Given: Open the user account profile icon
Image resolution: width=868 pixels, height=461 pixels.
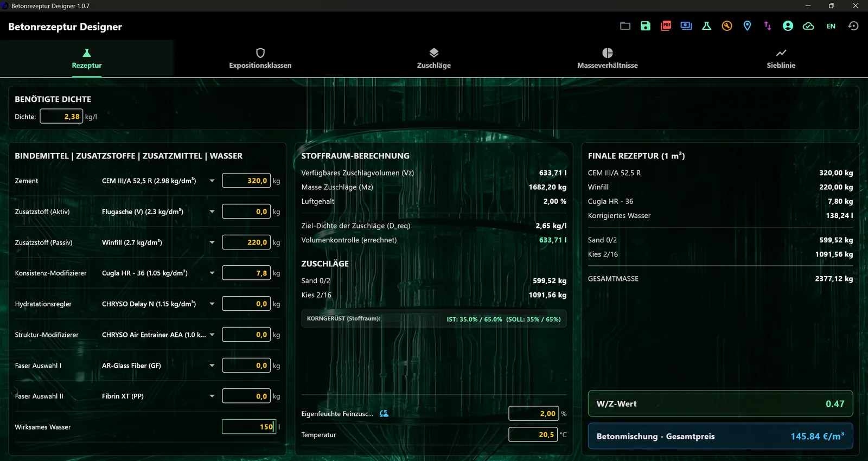Looking at the screenshot, I should (x=788, y=26).
